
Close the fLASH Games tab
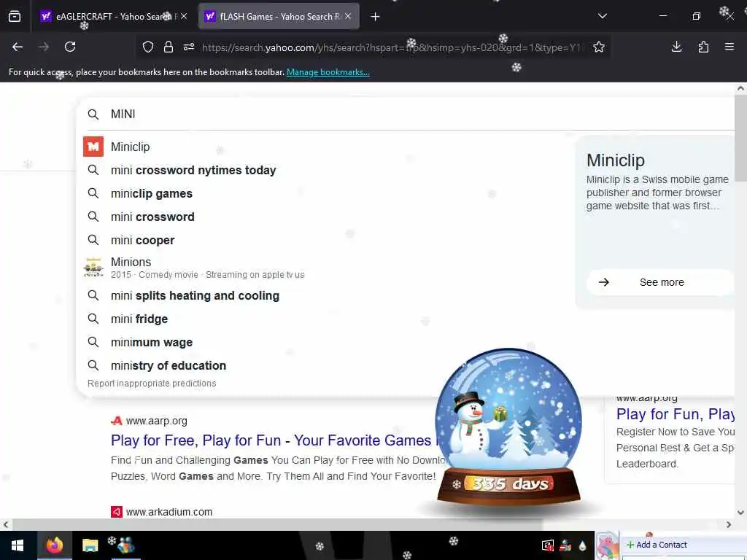pos(348,16)
